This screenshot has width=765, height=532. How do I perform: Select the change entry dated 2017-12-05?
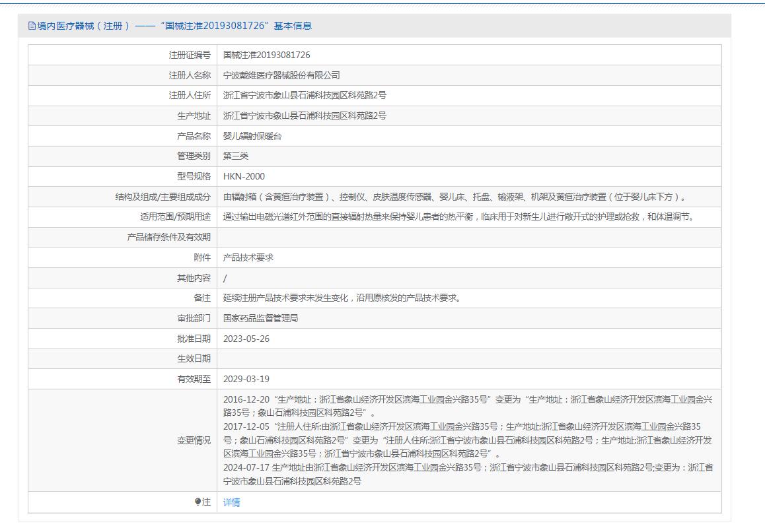click(x=468, y=440)
